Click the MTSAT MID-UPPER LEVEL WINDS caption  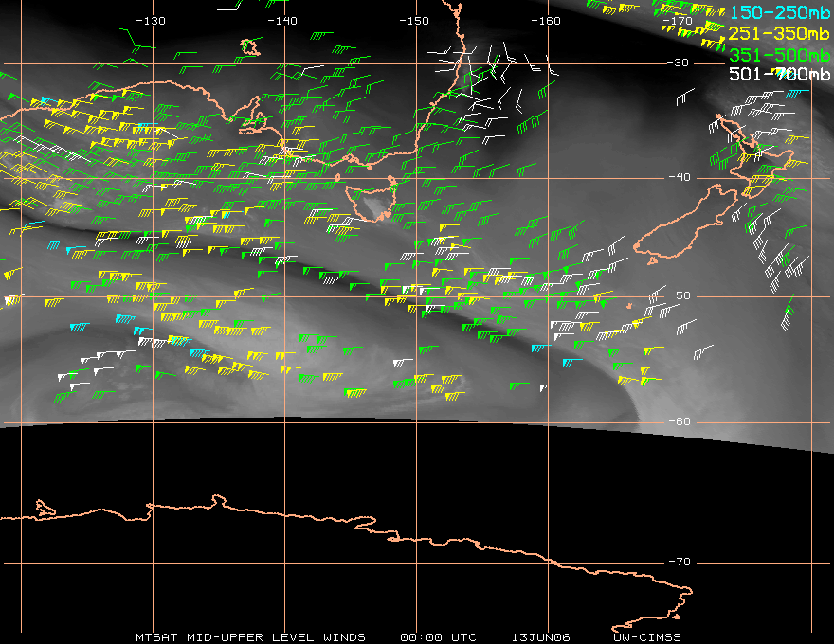250,637
